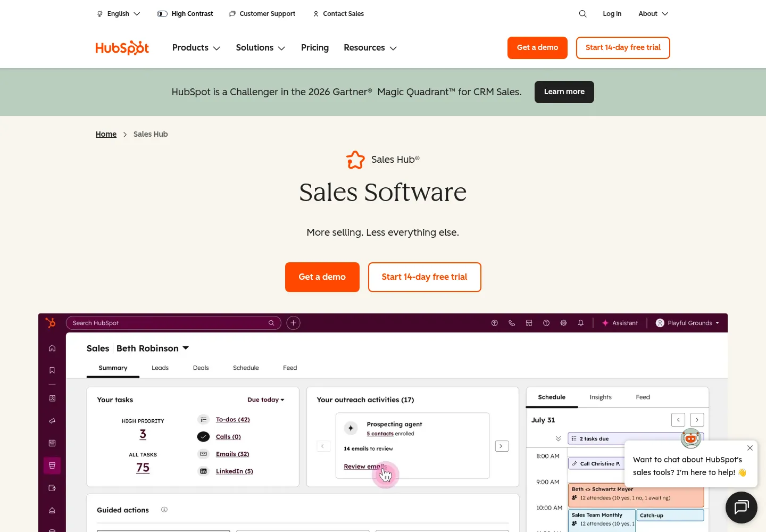Expand the Resources menu
Viewport: 766px width, 532px height.
coord(370,48)
